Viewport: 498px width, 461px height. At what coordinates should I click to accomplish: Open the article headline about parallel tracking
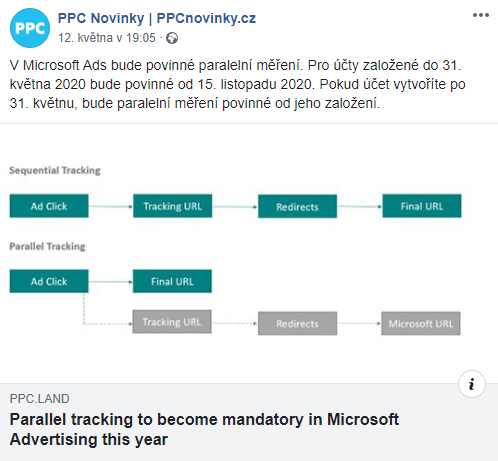[x=204, y=429]
